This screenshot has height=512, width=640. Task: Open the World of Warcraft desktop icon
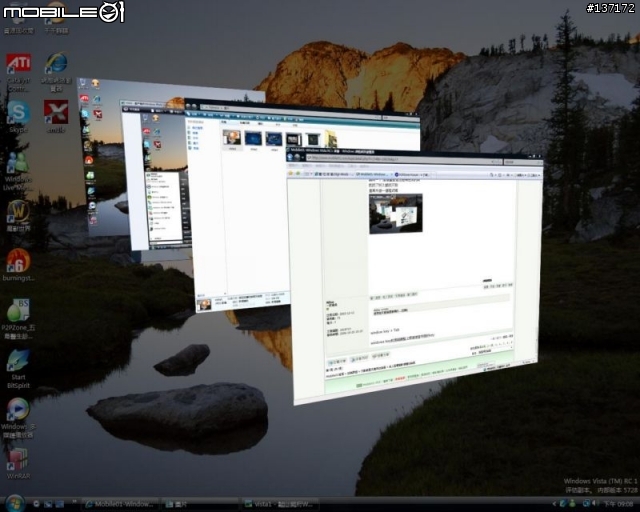pos(18,216)
